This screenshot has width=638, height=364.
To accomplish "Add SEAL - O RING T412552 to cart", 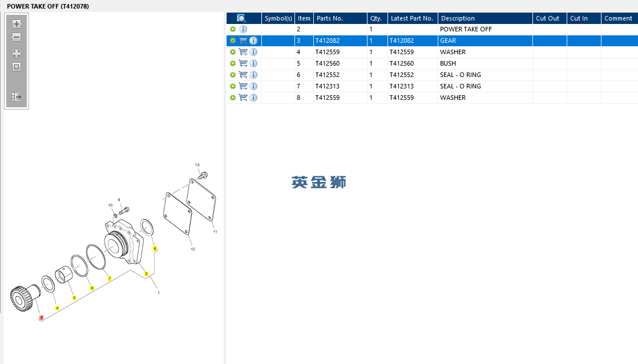I will pyautogui.click(x=243, y=75).
